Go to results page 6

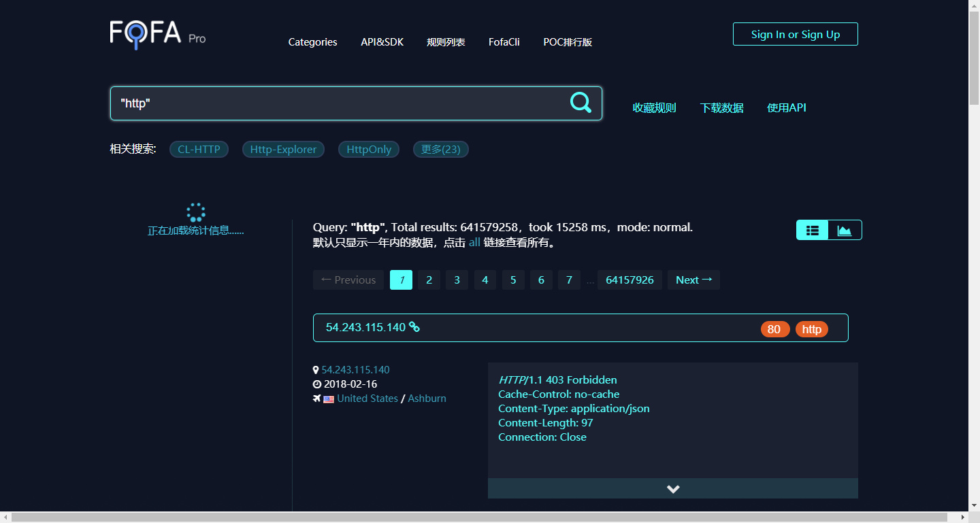[x=541, y=280]
